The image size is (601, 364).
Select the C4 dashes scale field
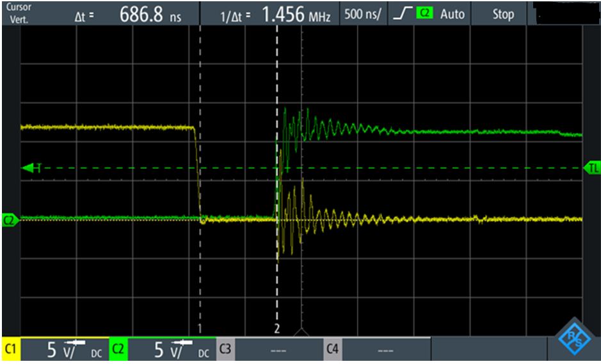[387, 350]
